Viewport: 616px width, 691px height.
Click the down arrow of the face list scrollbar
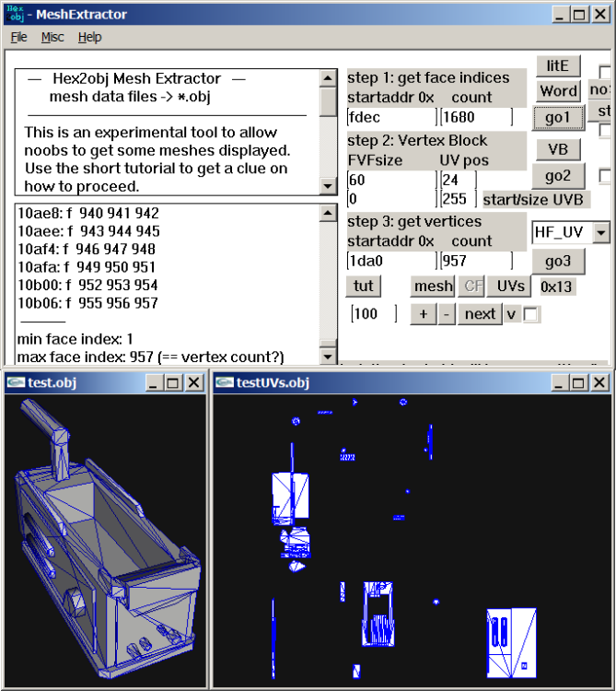coord(328,355)
